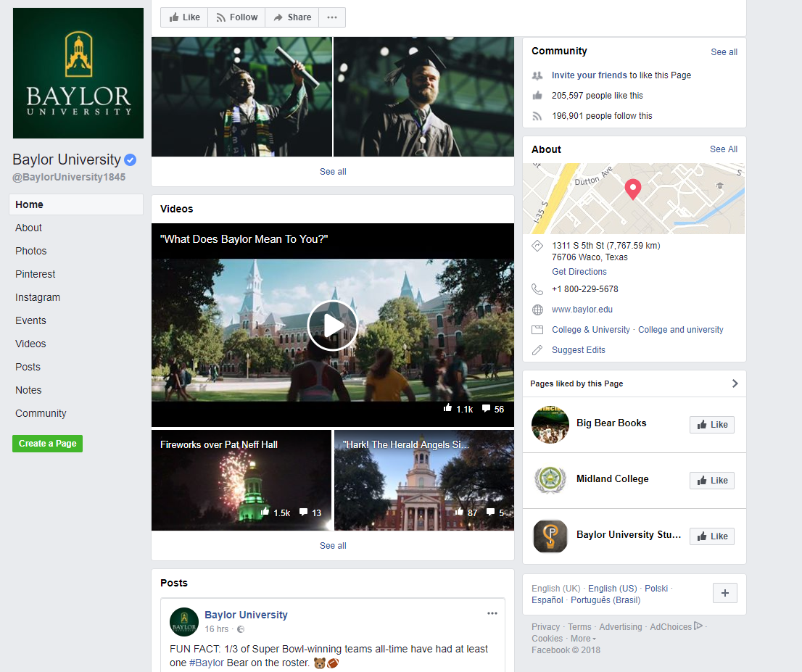The height and width of the screenshot is (672, 802).
Task: Expand Pages liked by this Page chevron
Action: [735, 383]
